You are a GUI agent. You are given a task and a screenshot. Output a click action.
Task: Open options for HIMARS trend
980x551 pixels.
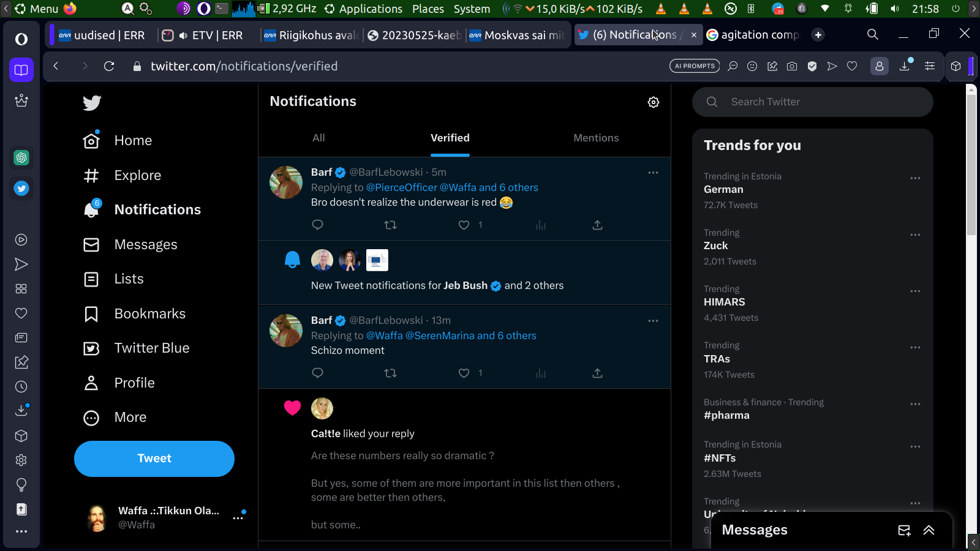915,291
